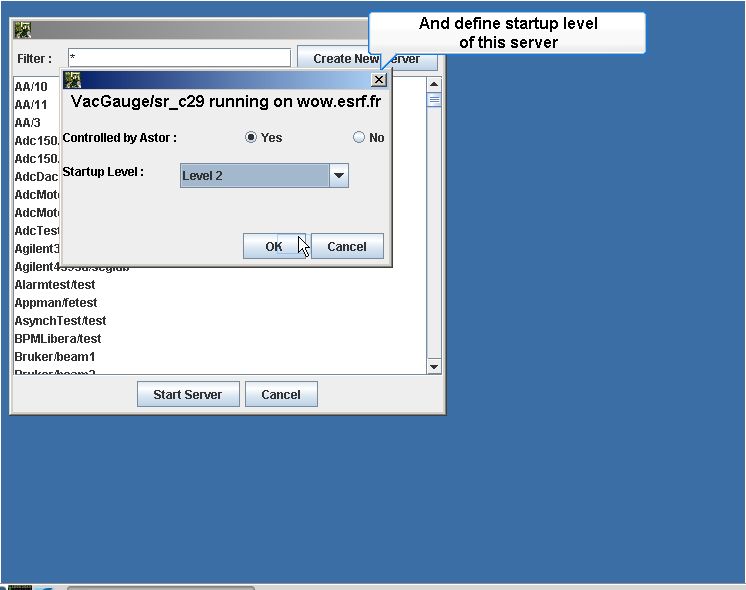Click Cancel below the server list

pyautogui.click(x=281, y=394)
